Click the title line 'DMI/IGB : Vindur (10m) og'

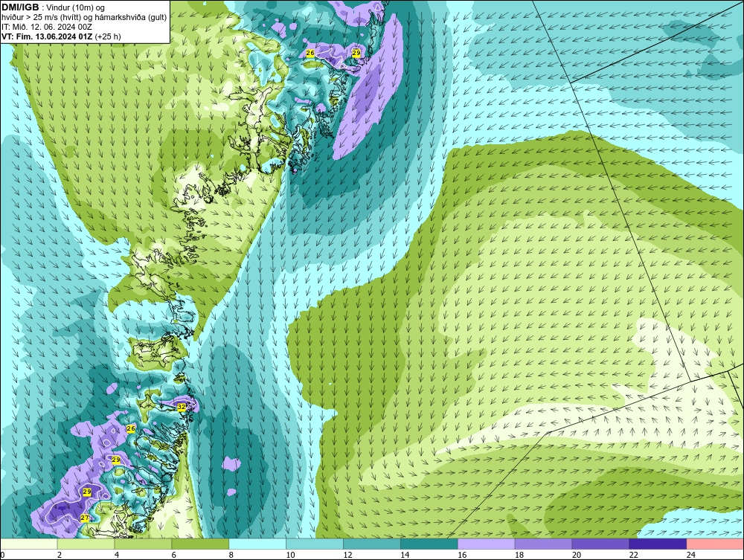pos(53,7)
